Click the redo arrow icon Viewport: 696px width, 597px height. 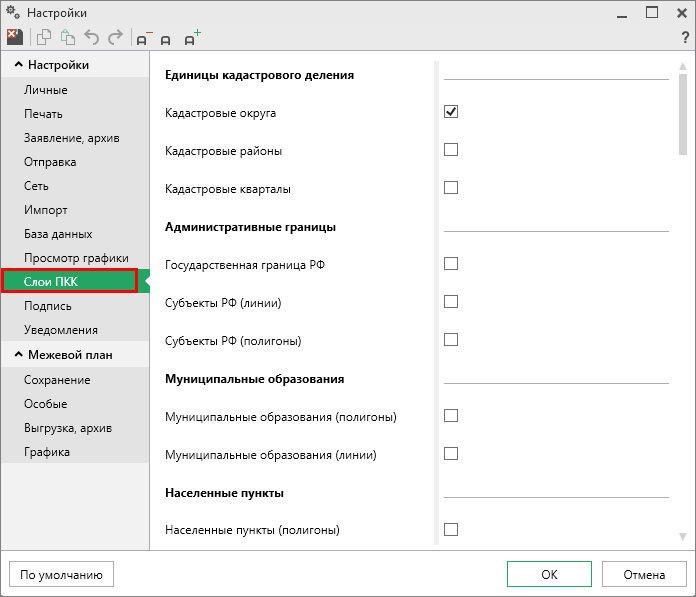coord(115,38)
